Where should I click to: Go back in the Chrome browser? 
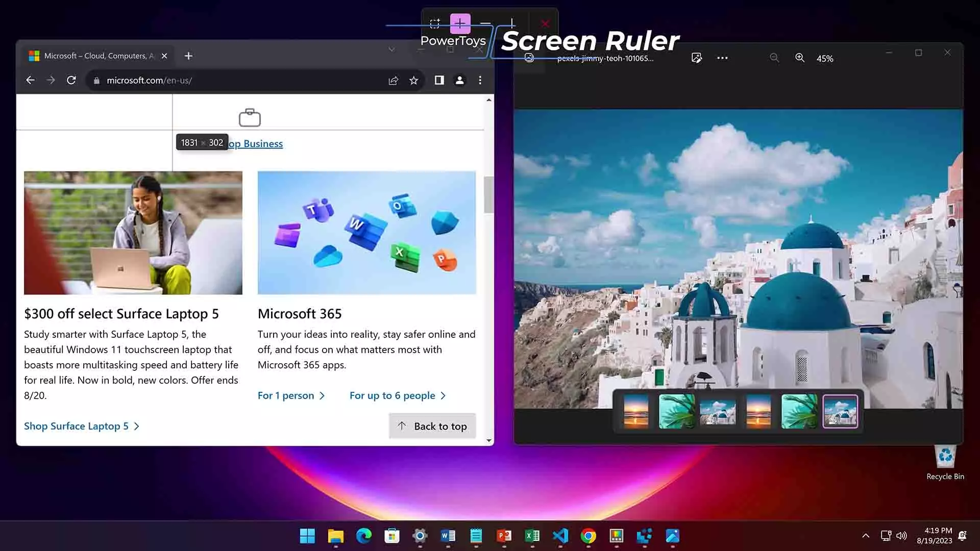tap(30, 80)
